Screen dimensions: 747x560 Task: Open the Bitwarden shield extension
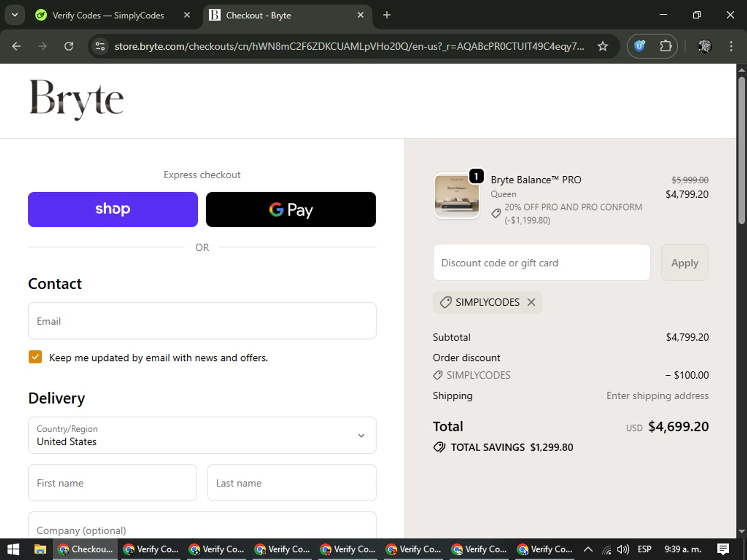coord(639,46)
